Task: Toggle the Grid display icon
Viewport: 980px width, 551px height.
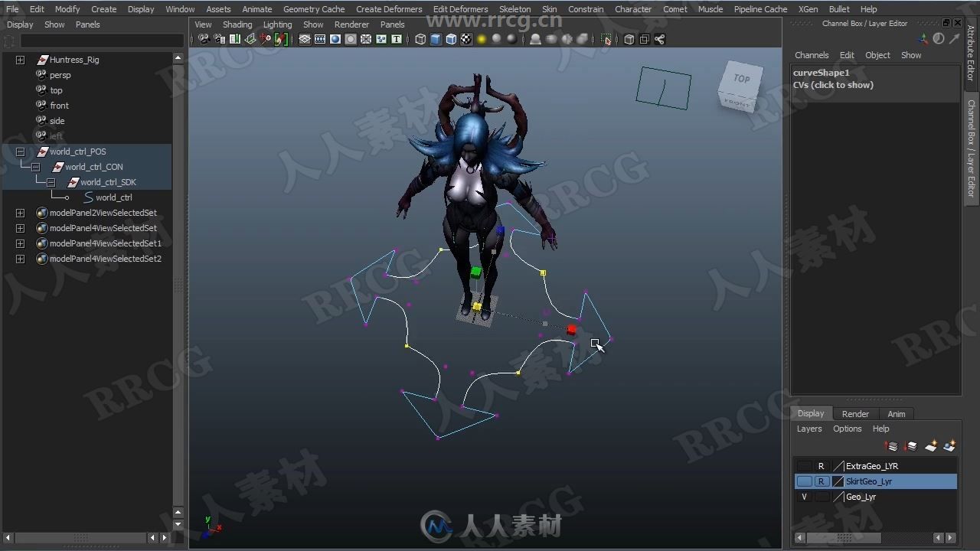Action: 305,39
